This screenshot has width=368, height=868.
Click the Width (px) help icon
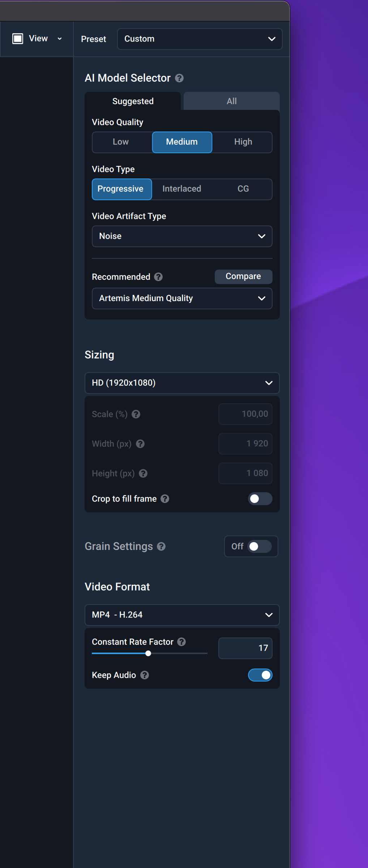coord(140,444)
